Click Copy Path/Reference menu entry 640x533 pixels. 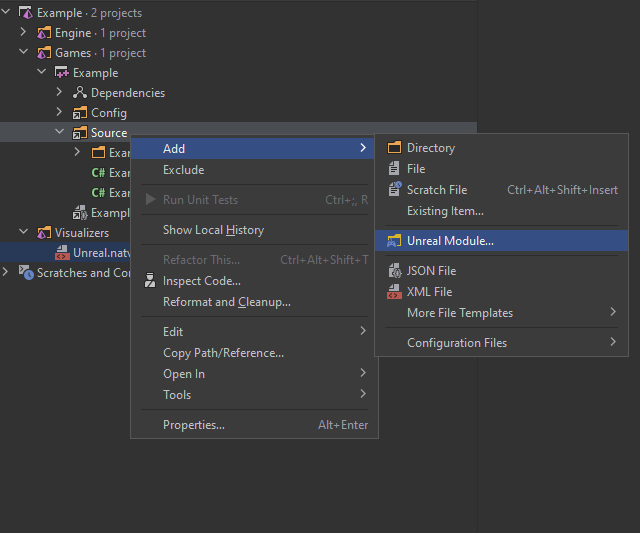[x=223, y=353]
